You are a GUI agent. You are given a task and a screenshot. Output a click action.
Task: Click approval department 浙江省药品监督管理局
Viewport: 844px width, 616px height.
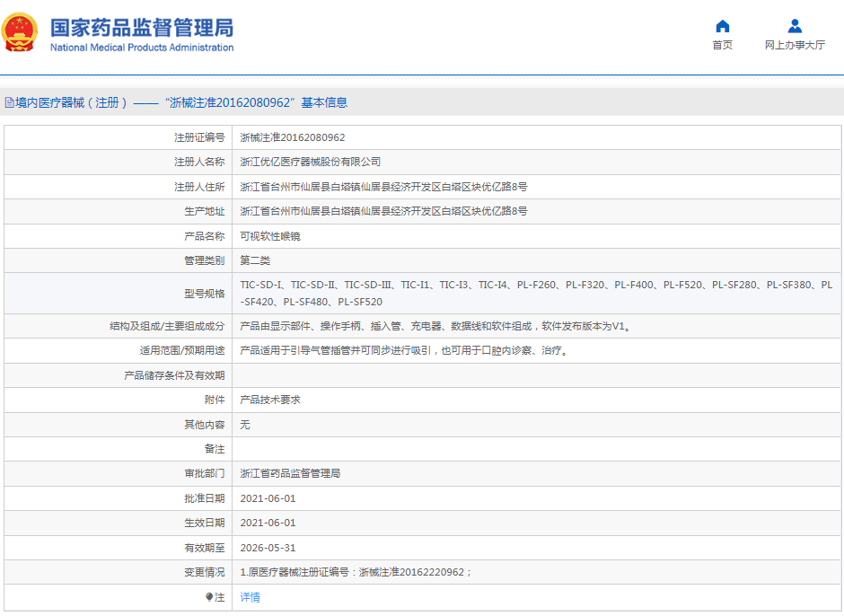[290, 473]
